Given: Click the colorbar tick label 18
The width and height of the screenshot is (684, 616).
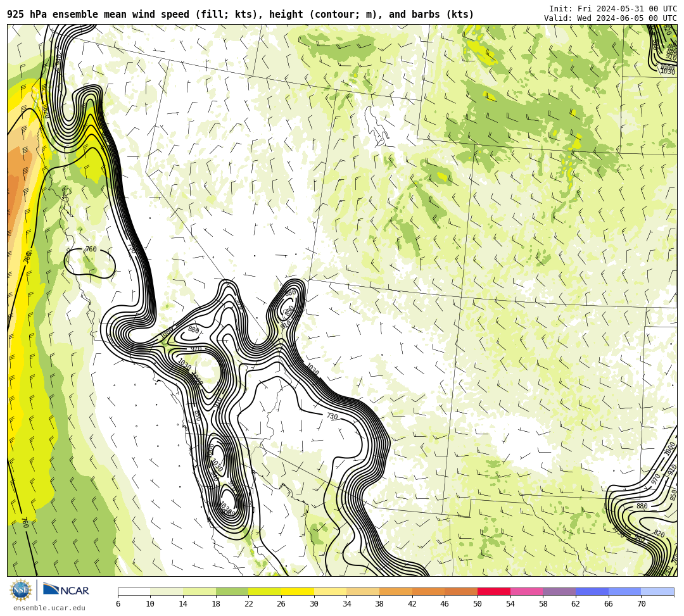Looking at the screenshot, I should tap(216, 604).
